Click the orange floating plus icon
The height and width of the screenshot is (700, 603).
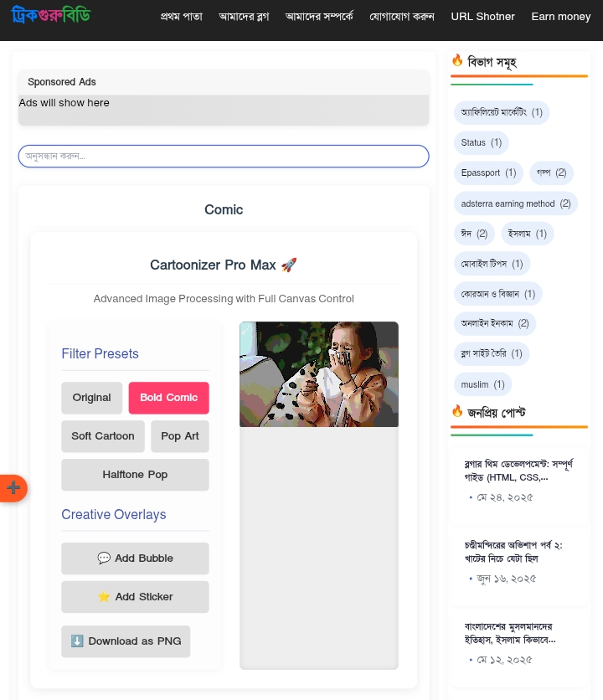(13, 488)
